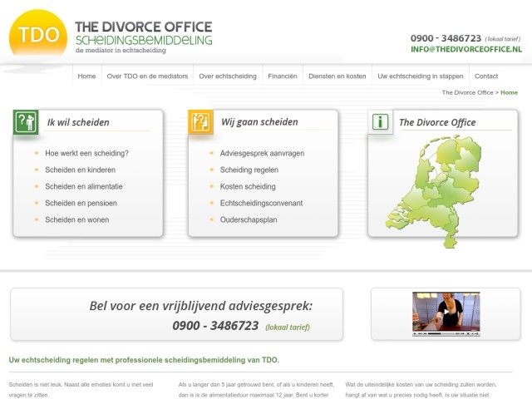Open the Contact menu item
The image size is (532, 399).
[486, 76]
